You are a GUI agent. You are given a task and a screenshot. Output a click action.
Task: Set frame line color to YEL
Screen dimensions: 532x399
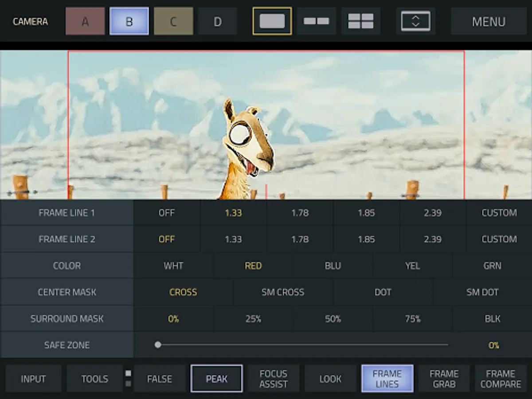413,266
